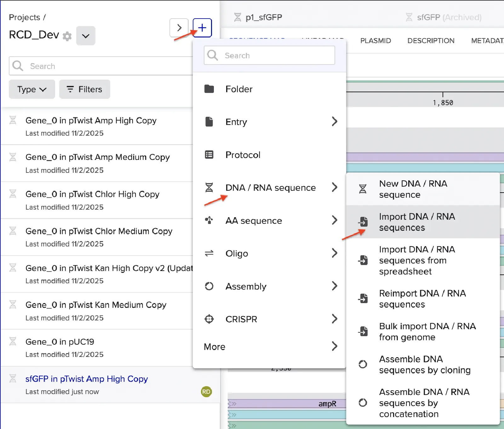Expand the Entry submenu
Image resolution: width=504 pixels, height=429 pixels.
click(334, 121)
